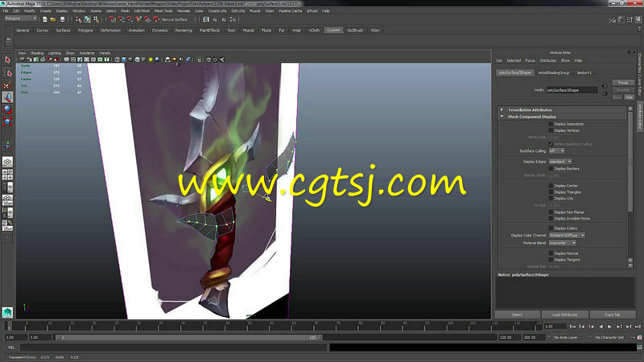Click Make Live magnet icon beside No Live Surface

click(156, 19)
